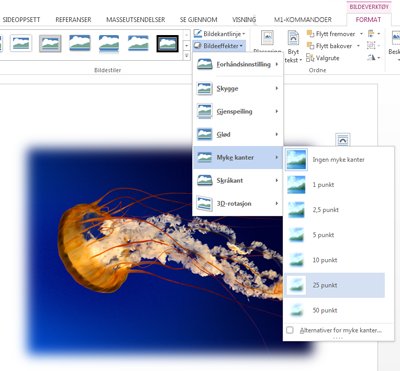Apply 2,5 punkt soft edges
400x371 pixels.
pos(335,210)
